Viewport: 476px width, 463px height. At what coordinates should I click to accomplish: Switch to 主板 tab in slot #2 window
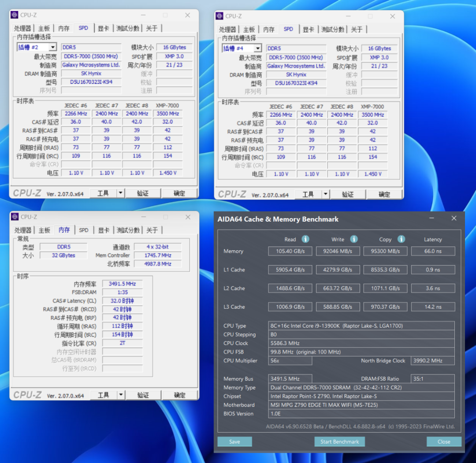click(44, 28)
